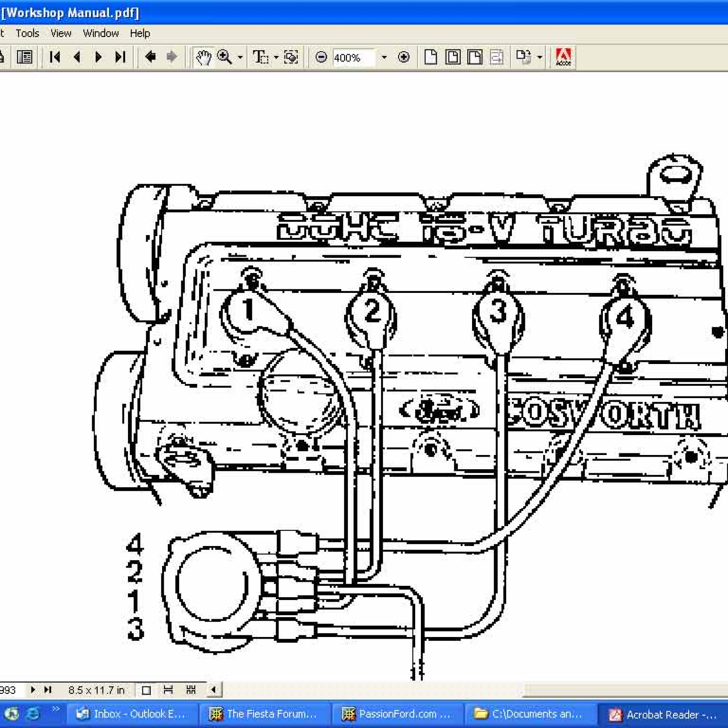Open C:\Documents folder taskbar button
This screenshot has height=728, width=728.
531,714
